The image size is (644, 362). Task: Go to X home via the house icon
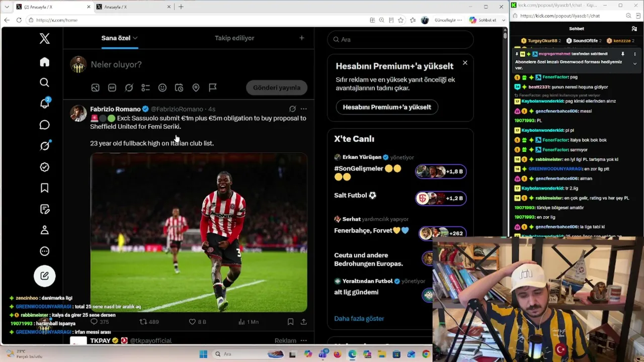pyautogui.click(x=45, y=62)
